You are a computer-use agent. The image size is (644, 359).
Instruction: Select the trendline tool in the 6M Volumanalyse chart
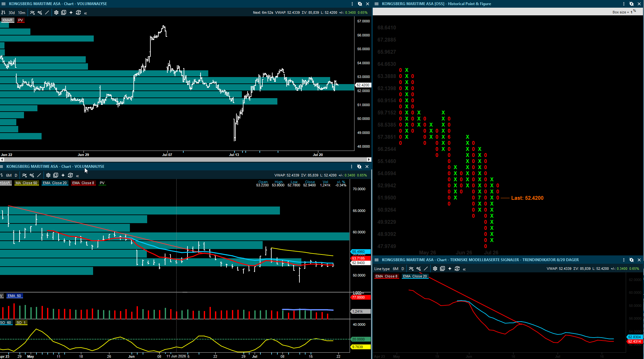pos(39,175)
